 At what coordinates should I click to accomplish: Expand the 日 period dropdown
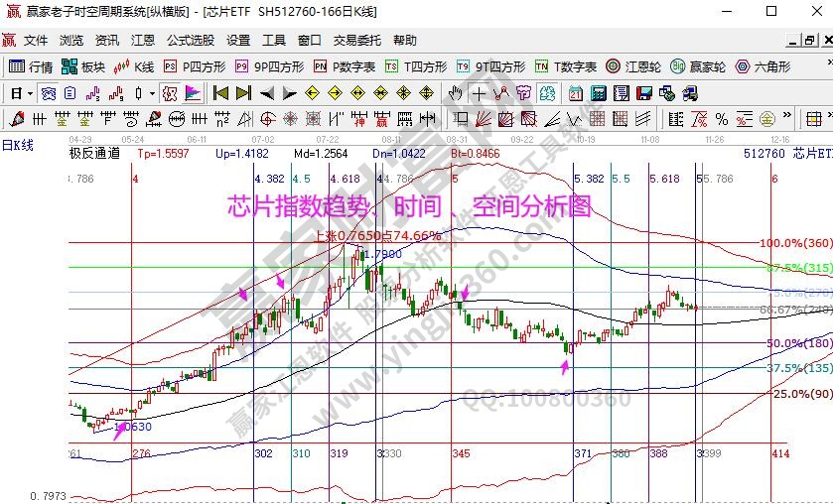[31, 93]
